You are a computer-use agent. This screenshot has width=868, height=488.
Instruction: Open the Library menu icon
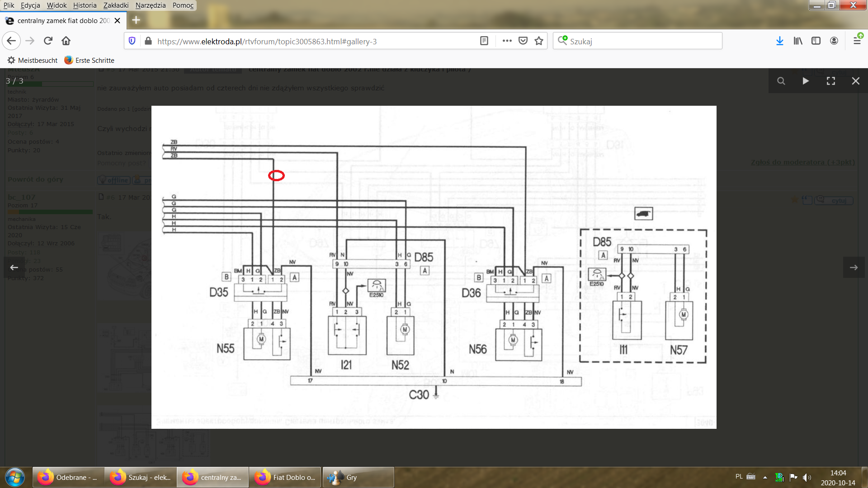[x=798, y=41]
